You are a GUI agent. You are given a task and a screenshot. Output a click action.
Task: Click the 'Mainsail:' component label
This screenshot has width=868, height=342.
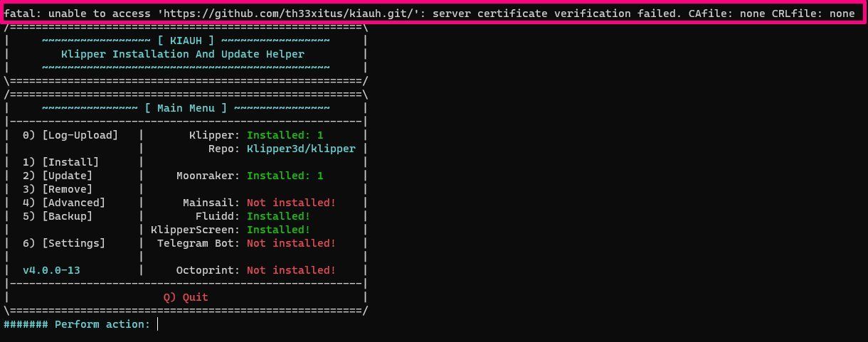coord(211,203)
